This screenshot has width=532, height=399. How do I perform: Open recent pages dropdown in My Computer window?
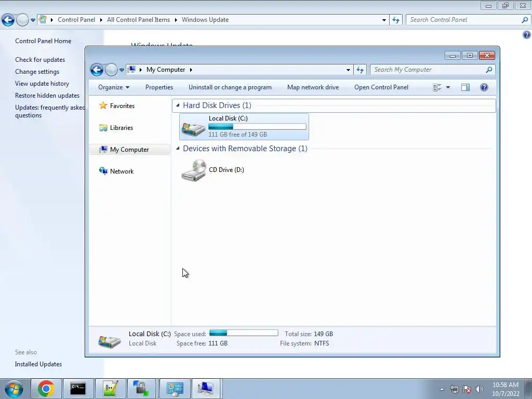pyautogui.click(x=122, y=70)
